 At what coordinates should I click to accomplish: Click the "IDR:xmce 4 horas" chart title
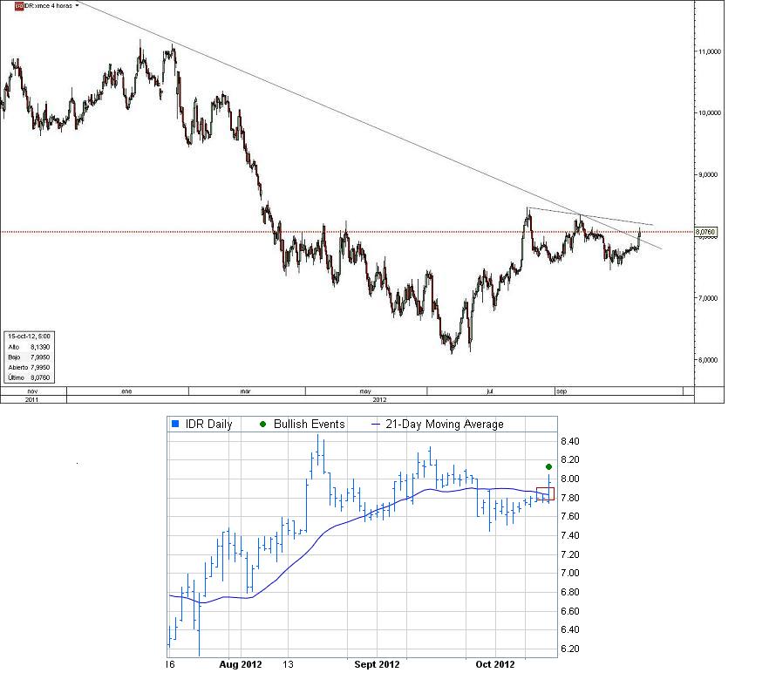coord(48,5)
